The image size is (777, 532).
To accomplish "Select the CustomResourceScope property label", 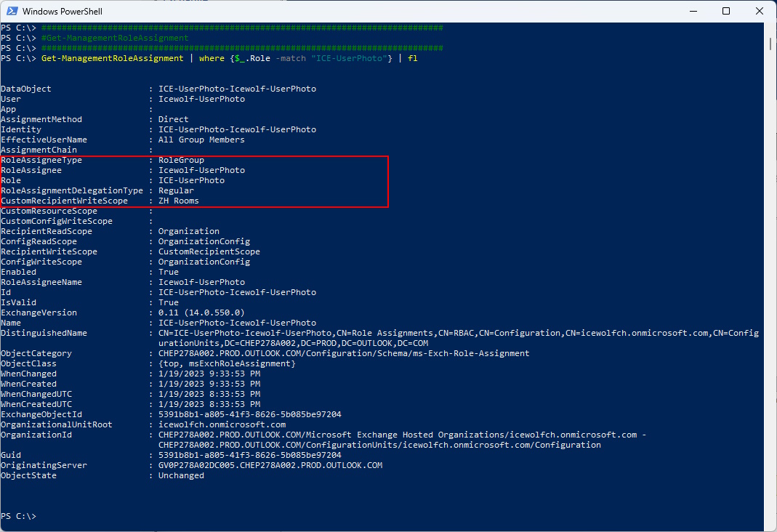I will [49, 211].
